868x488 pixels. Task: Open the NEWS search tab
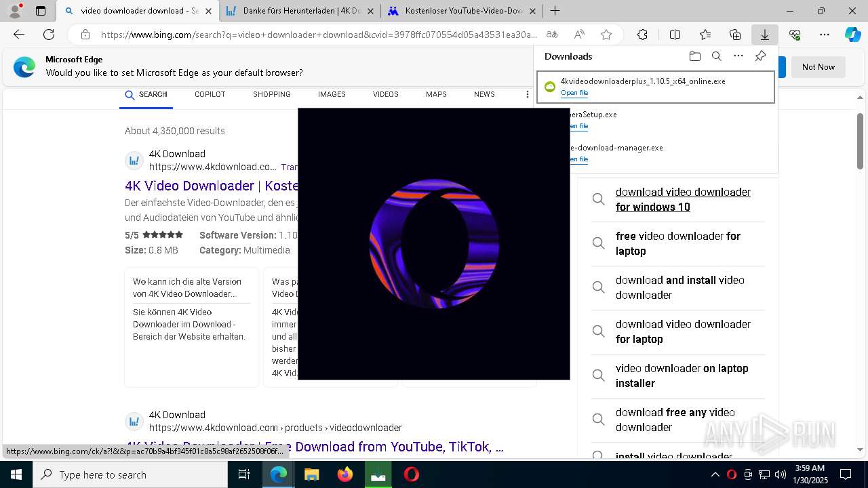[484, 94]
